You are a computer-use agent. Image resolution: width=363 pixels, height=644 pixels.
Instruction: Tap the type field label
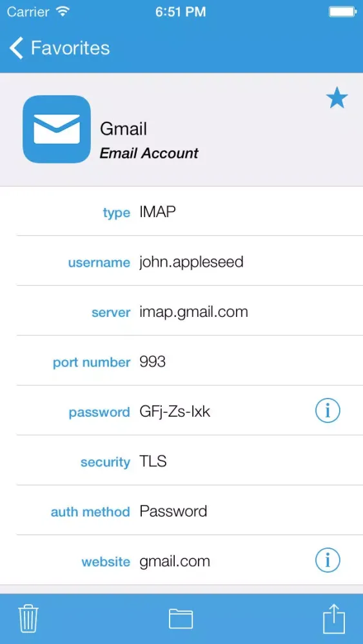[116, 213]
